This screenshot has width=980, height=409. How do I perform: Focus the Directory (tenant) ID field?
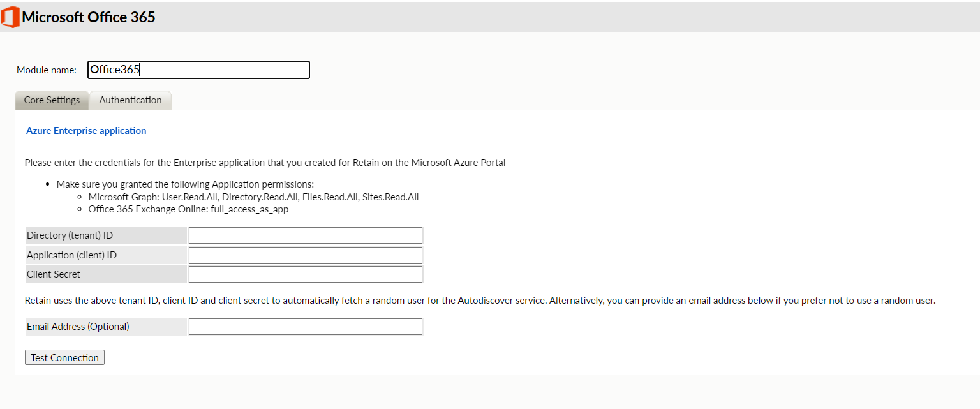click(305, 235)
